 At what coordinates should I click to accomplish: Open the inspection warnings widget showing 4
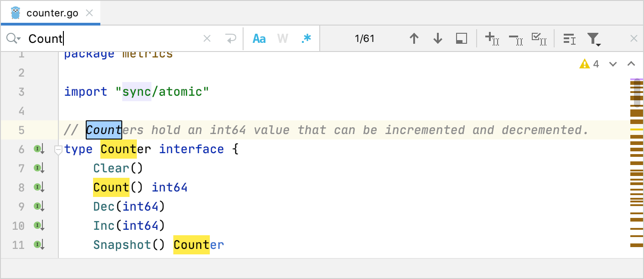590,64
